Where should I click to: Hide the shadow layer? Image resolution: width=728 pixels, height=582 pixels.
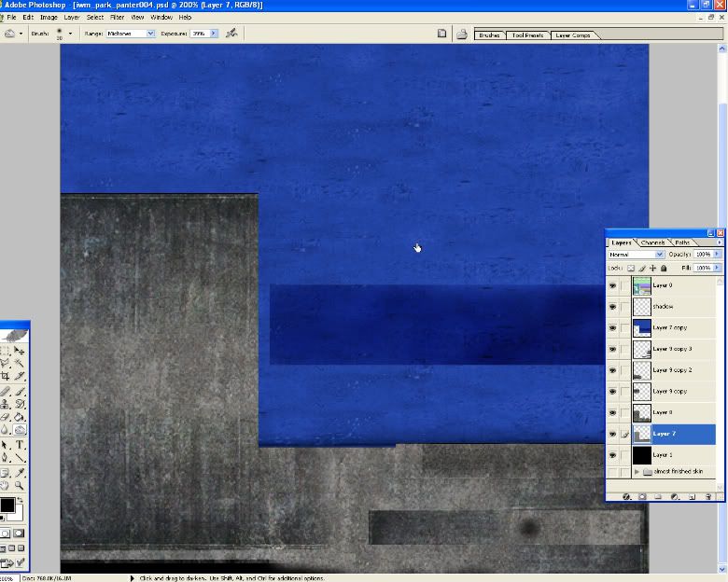coord(612,307)
